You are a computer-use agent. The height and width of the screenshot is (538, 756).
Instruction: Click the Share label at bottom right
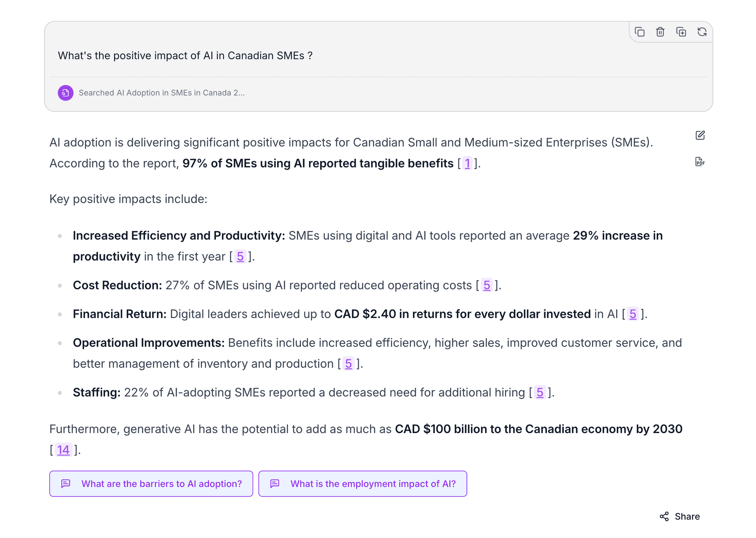(x=687, y=517)
